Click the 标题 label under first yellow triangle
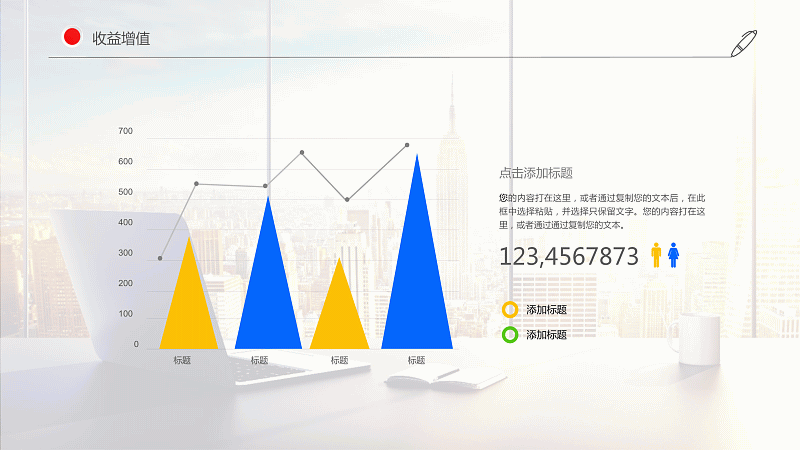The height and width of the screenshot is (450, 800). pyautogui.click(x=182, y=360)
